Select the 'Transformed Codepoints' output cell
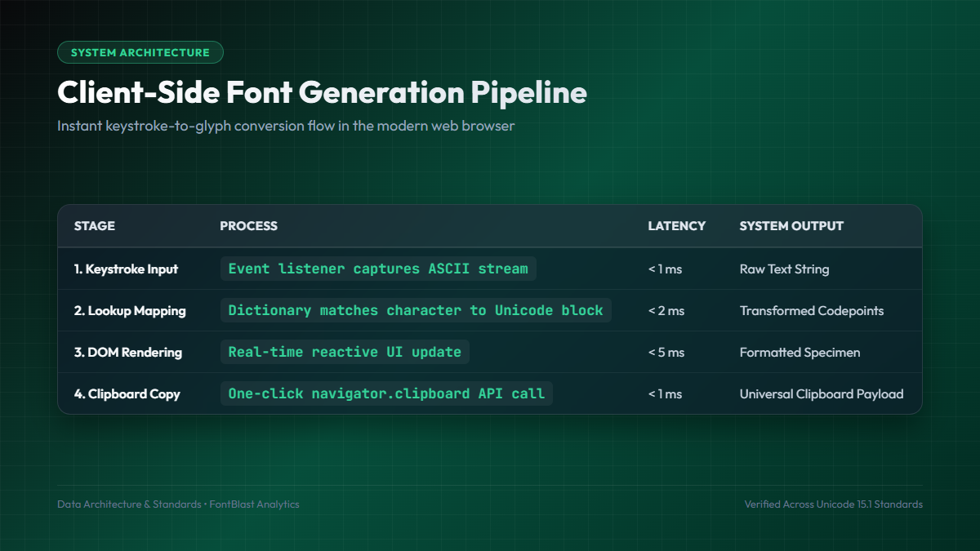The image size is (980, 551). point(812,310)
